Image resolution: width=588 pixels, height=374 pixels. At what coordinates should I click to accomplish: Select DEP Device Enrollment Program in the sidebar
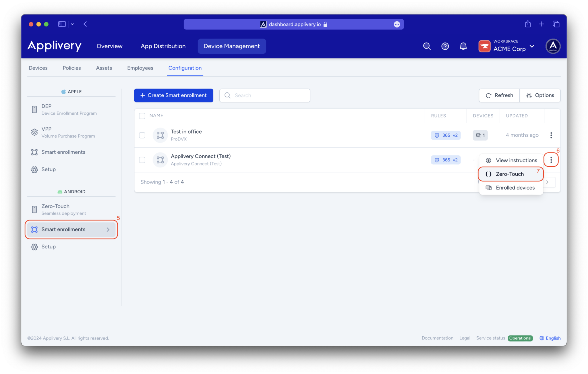tap(69, 109)
